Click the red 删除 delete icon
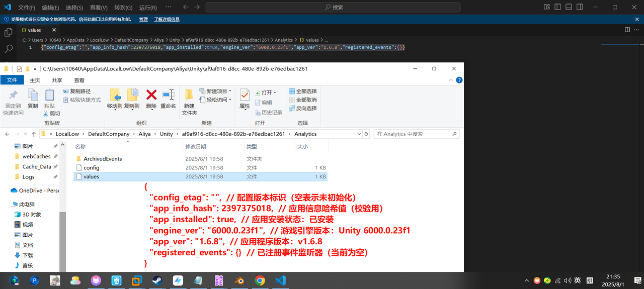This screenshot has width=644, height=289. coord(151,94)
